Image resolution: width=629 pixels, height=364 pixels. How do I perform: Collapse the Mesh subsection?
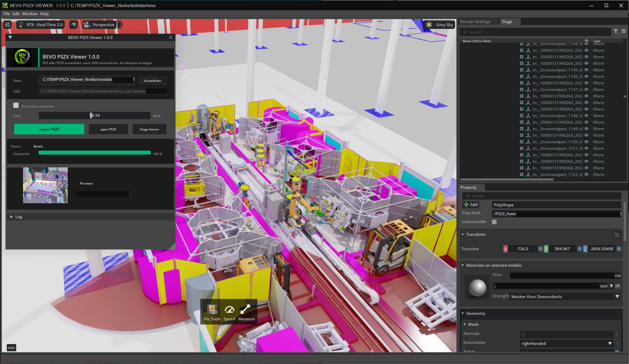[465, 325]
